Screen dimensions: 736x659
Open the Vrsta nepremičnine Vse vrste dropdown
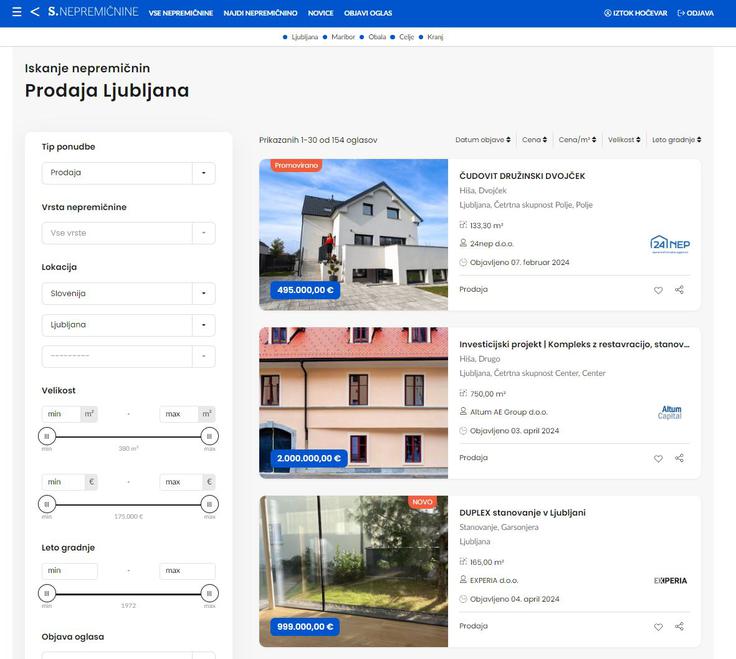coord(129,233)
